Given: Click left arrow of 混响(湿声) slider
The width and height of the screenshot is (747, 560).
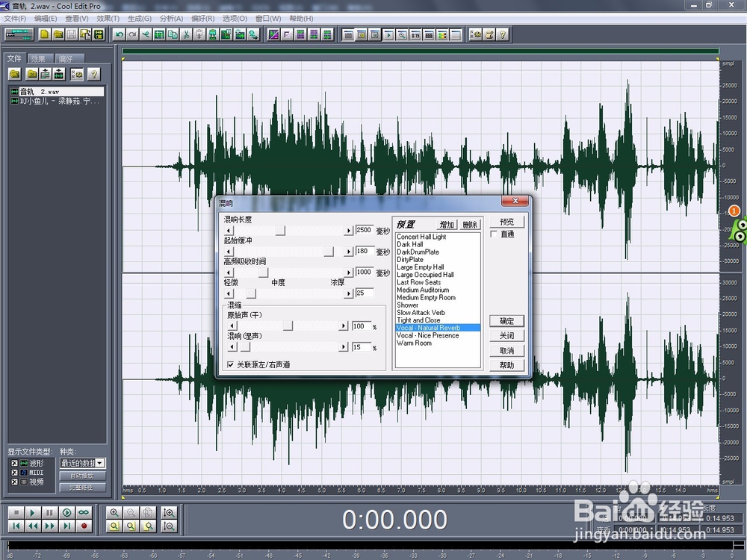Looking at the screenshot, I should pyautogui.click(x=232, y=347).
